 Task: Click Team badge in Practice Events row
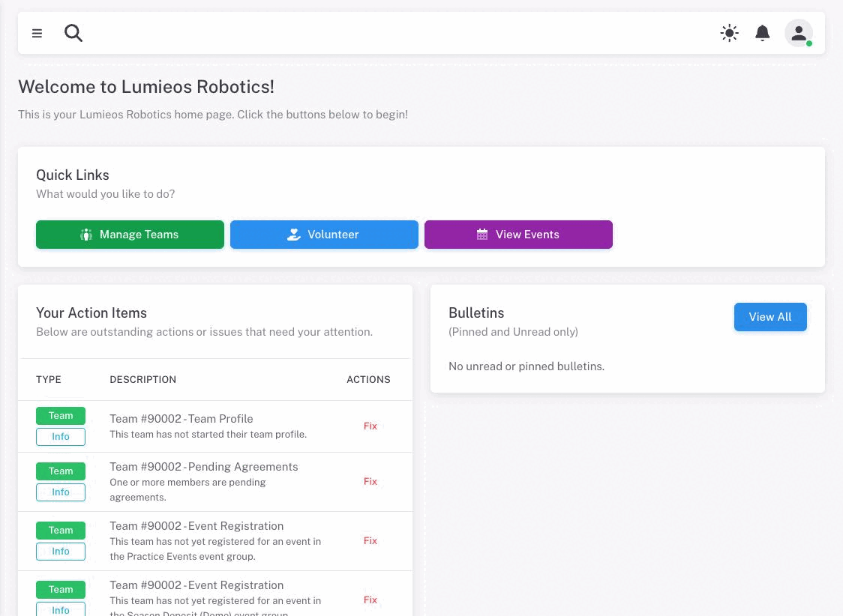coord(61,530)
